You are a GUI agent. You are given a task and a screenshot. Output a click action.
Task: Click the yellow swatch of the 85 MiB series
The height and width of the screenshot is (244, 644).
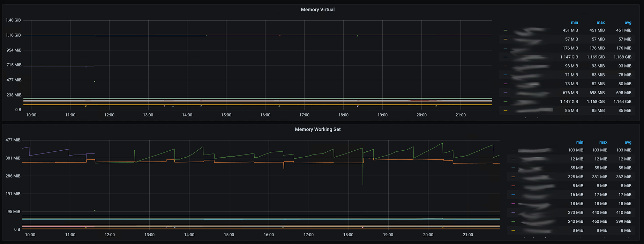click(506, 110)
